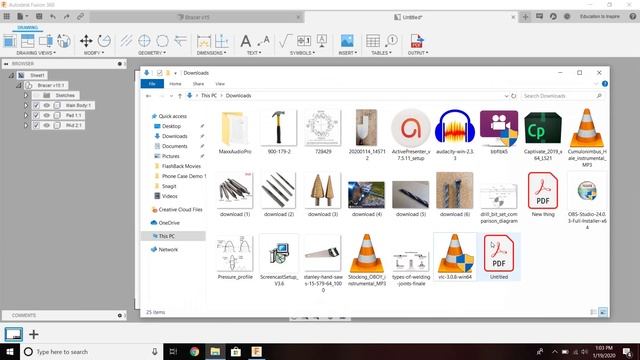Choose the Center Mark tool

coord(144,41)
